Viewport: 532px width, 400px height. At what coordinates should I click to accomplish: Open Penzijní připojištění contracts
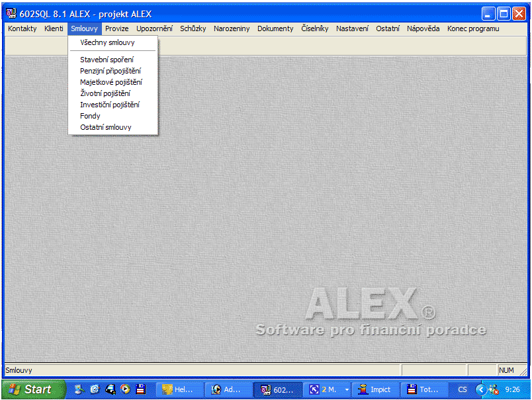(x=111, y=71)
